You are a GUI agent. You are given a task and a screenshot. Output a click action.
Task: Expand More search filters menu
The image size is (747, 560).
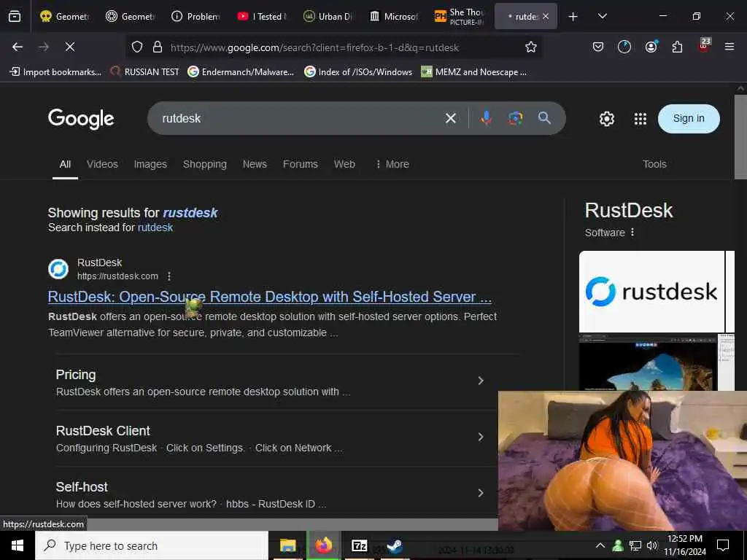(392, 164)
